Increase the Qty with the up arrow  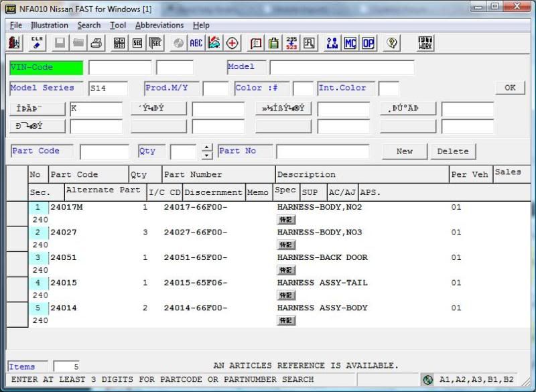[206, 147]
